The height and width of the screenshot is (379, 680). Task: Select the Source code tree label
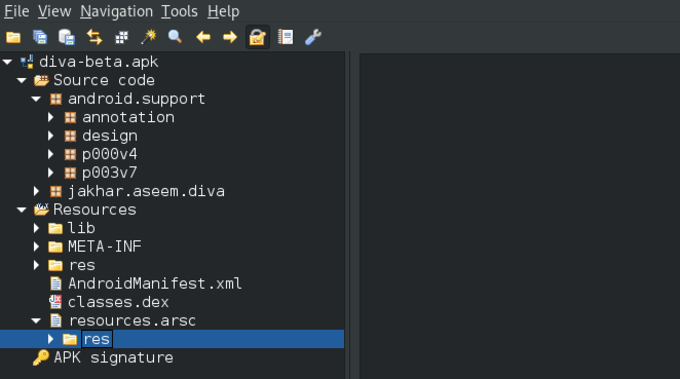(104, 80)
